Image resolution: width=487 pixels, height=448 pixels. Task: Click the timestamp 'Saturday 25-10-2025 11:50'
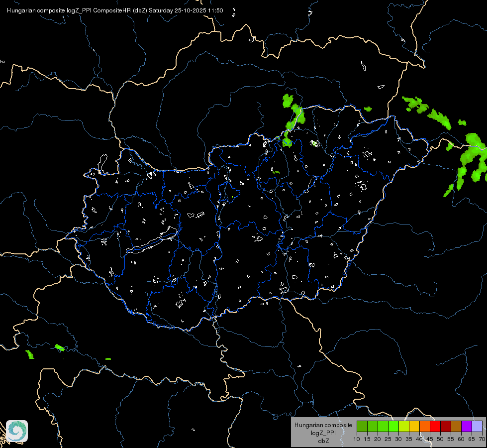click(x=186, y=10)
